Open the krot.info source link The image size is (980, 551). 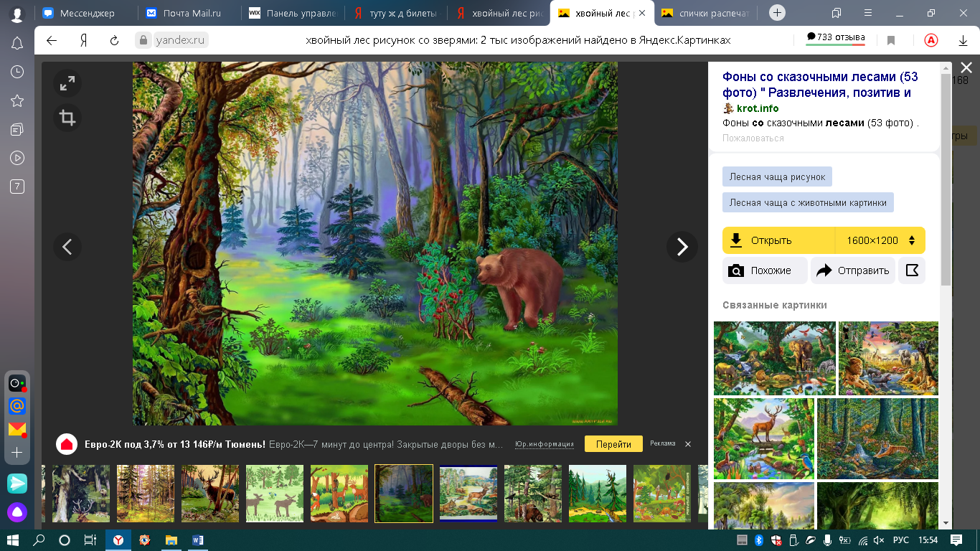757,108
